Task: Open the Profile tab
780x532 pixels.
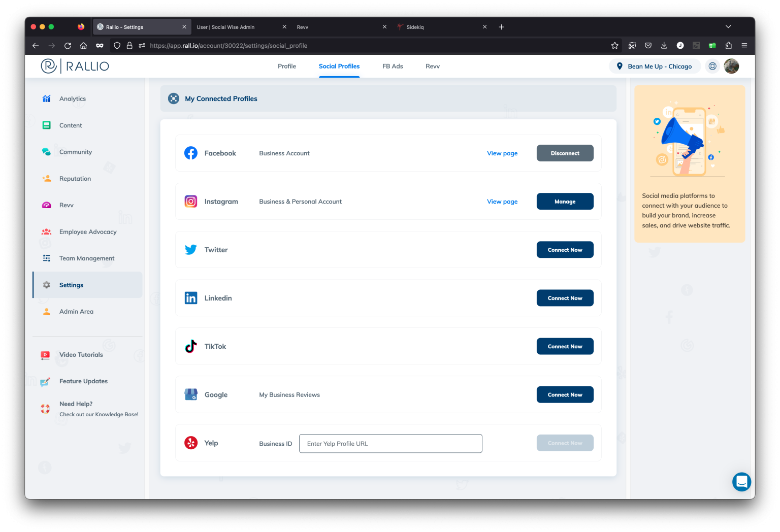Action: click(286, 66)
